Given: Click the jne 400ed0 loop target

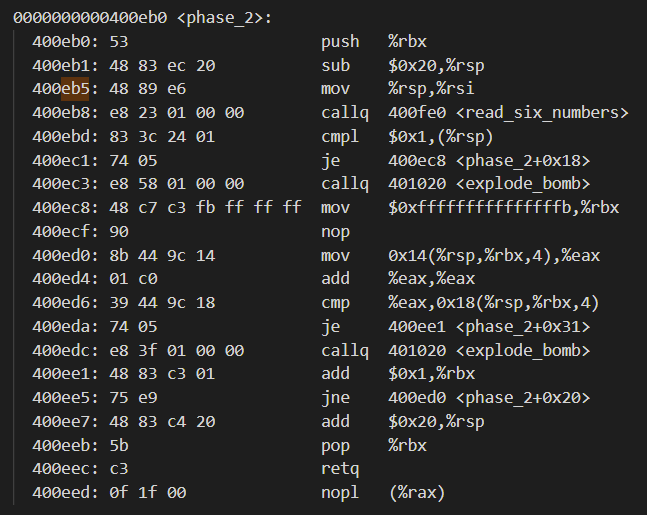Looking at the screenshot, I should tap(489, 398).
